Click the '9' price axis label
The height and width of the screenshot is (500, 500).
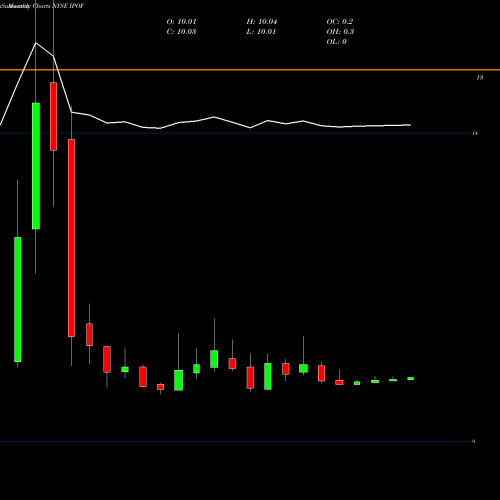[x=473, y=441]
